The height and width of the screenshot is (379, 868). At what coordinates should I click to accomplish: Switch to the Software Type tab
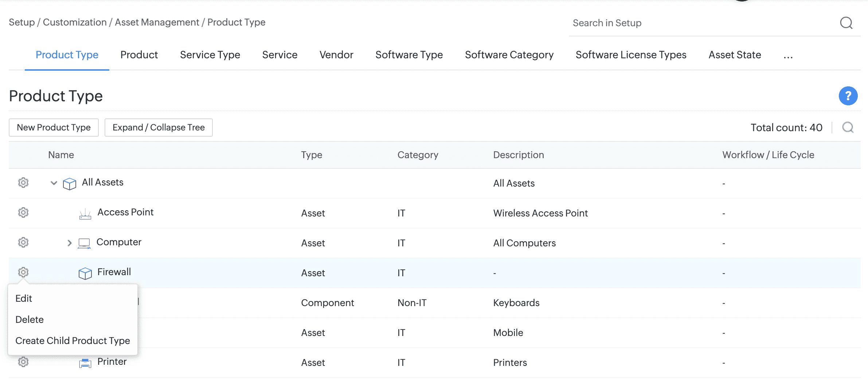(x=409, y=55)
